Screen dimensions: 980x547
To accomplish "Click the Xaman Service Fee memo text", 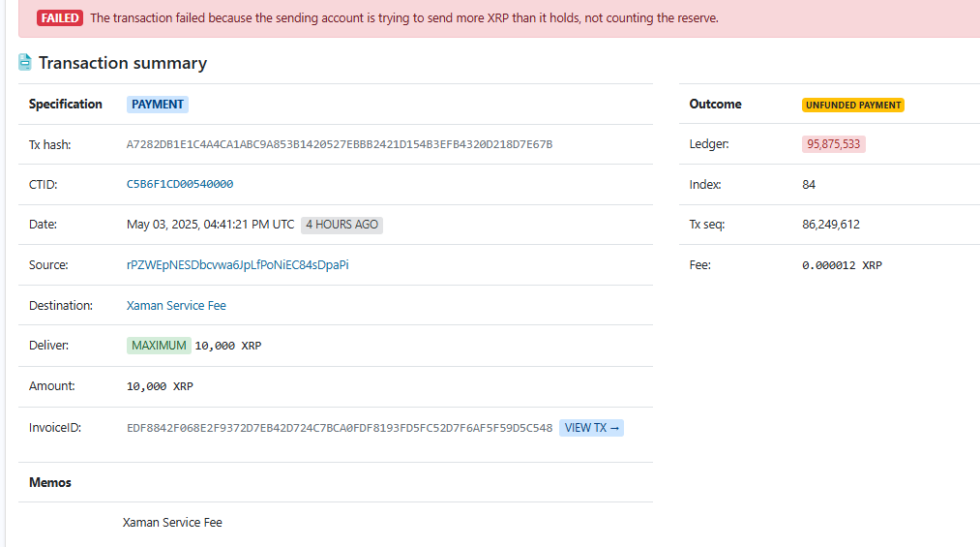I will pos(172,522).
